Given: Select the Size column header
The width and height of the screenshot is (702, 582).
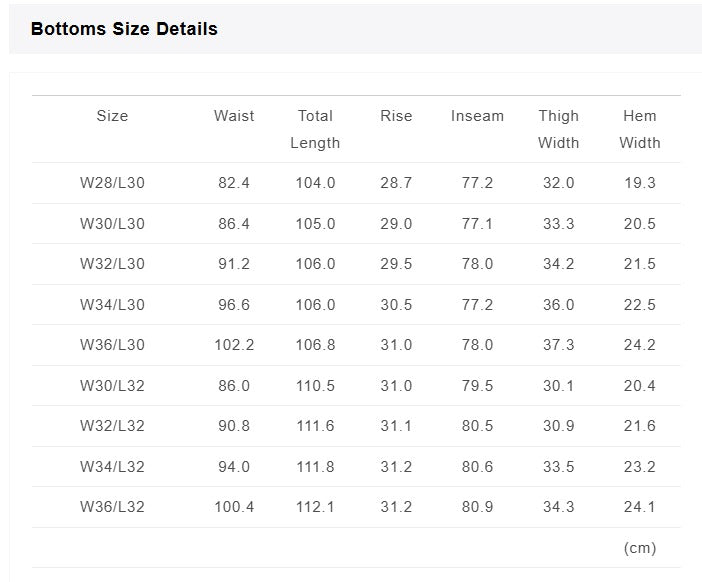Looking at the screenshot, I should pyautogui.click(x=112, y=116).
